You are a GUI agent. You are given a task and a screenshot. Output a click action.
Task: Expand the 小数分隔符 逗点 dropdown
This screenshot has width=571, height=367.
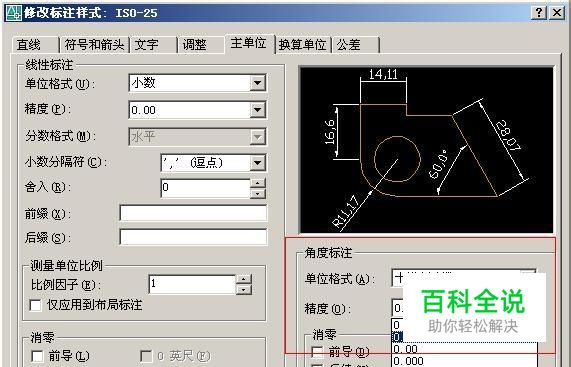[x=257, y=162]
